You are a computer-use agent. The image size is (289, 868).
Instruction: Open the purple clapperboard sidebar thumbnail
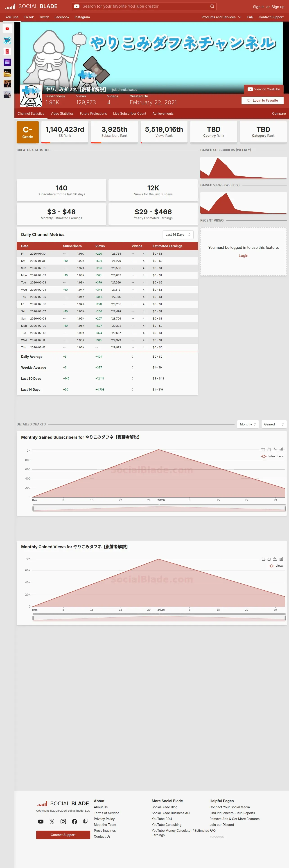(7, 62)
